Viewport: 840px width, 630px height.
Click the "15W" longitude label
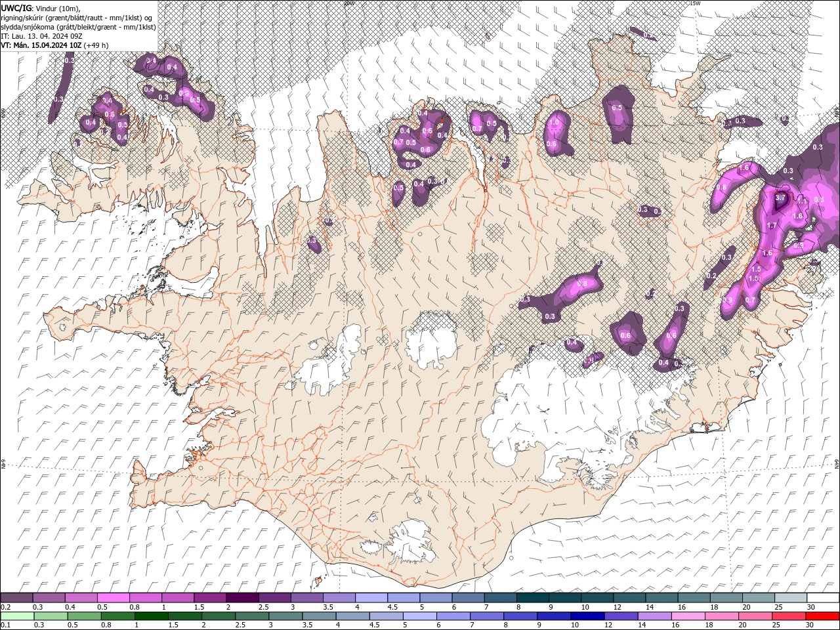pos(695,3)
